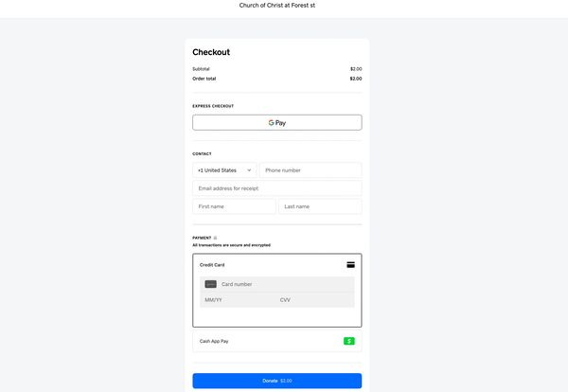The width and height of the screenshot is (568, 392).
Task: Click the Phone number field
Action: tap(310, 170)
